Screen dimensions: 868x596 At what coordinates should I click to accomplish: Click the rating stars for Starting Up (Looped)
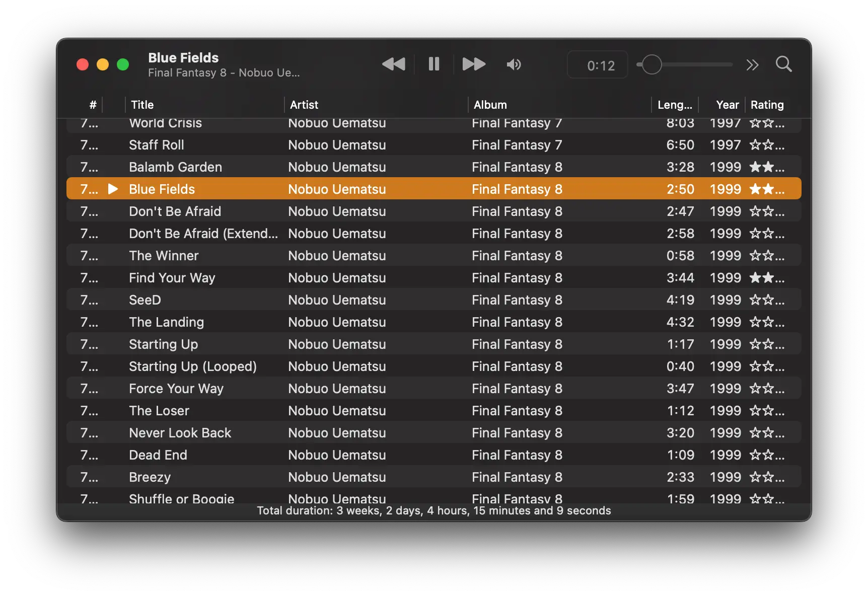(767, 366)
